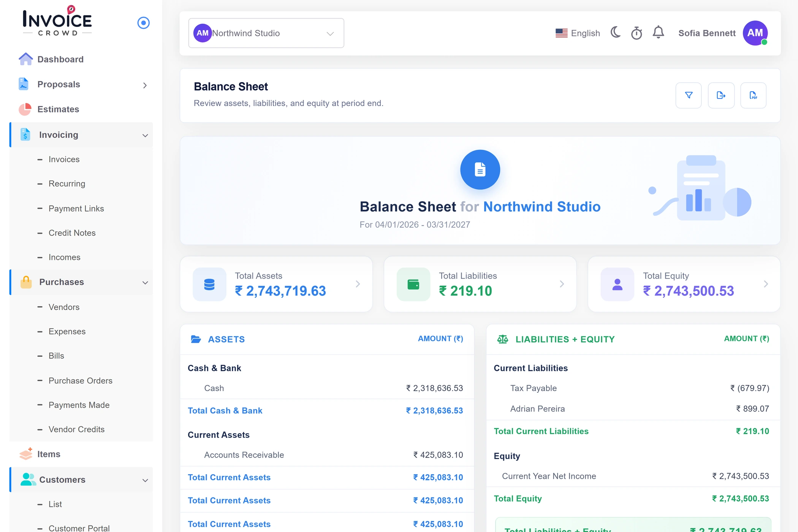Click the Assets folder icon
The width and height of the screenshot is (798, 532).
coord(196,339)
